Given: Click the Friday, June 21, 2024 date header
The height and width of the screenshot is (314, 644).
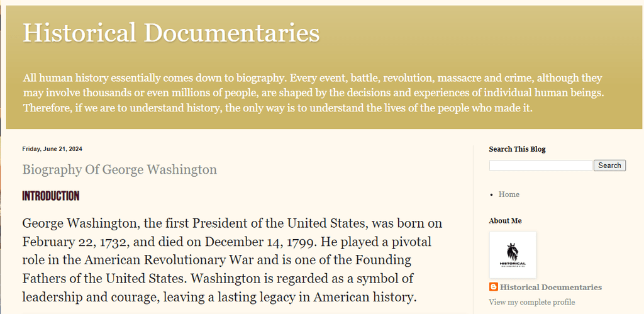Looking at the screenshot, I should pos(52,149).
